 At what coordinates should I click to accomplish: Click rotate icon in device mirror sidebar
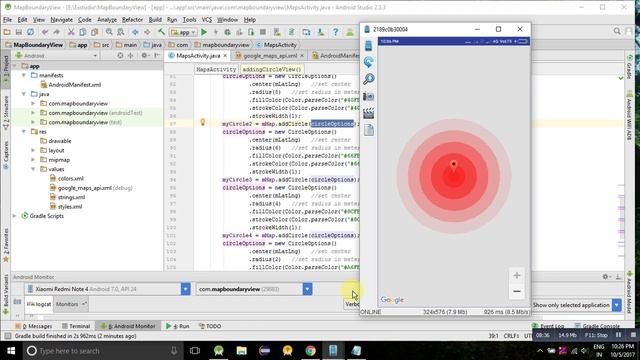[x=369, y=62]
